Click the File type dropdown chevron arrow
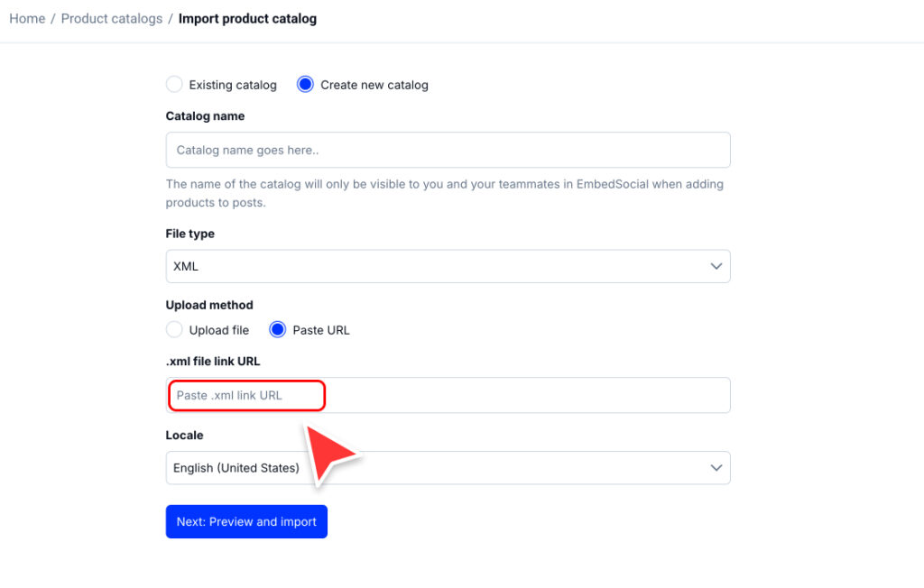The height and width of the screenshot is (588, 924). tap(716, 267)
